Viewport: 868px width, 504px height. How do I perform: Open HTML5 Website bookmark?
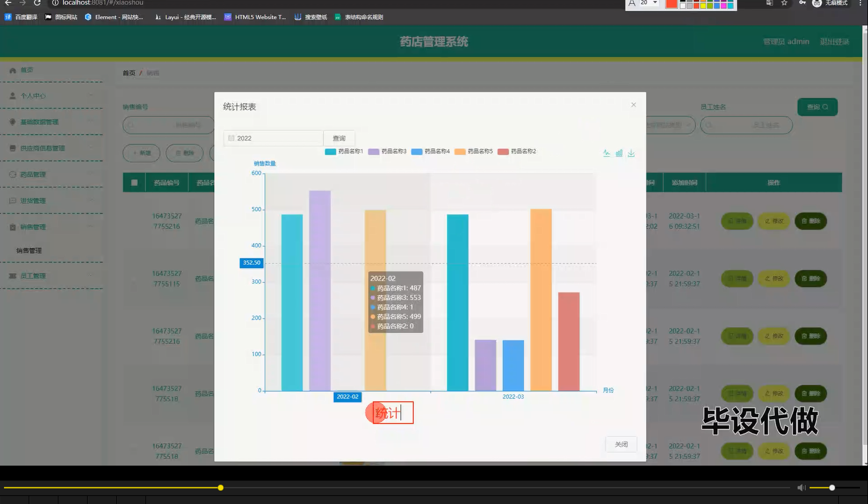pos(255,17)
